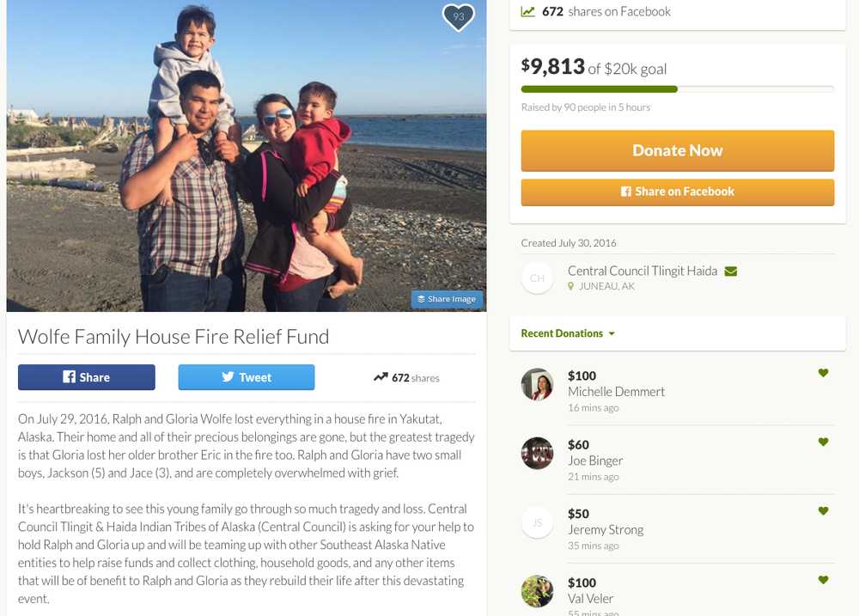This screenshot has width=859, height=616.
Task: Click the heart beside Val Veler's donation
Action: click(x=823, y=580)
